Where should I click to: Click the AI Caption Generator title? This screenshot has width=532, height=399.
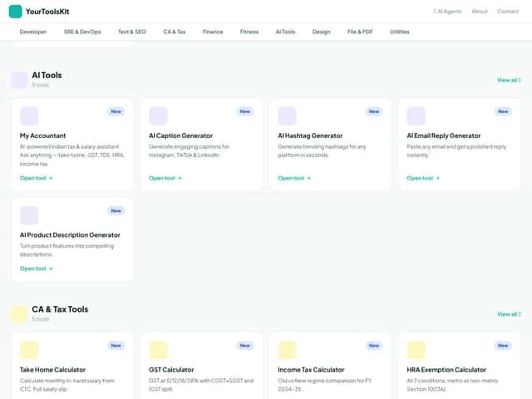coord(181,135)
